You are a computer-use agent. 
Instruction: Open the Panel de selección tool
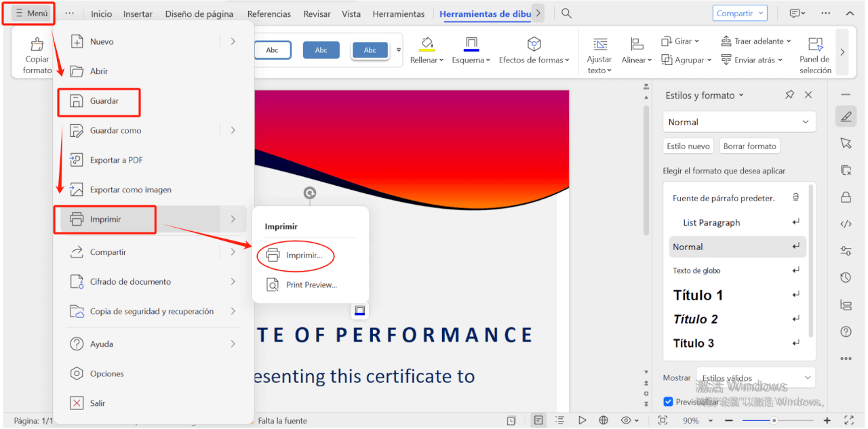tap(815, 55)
